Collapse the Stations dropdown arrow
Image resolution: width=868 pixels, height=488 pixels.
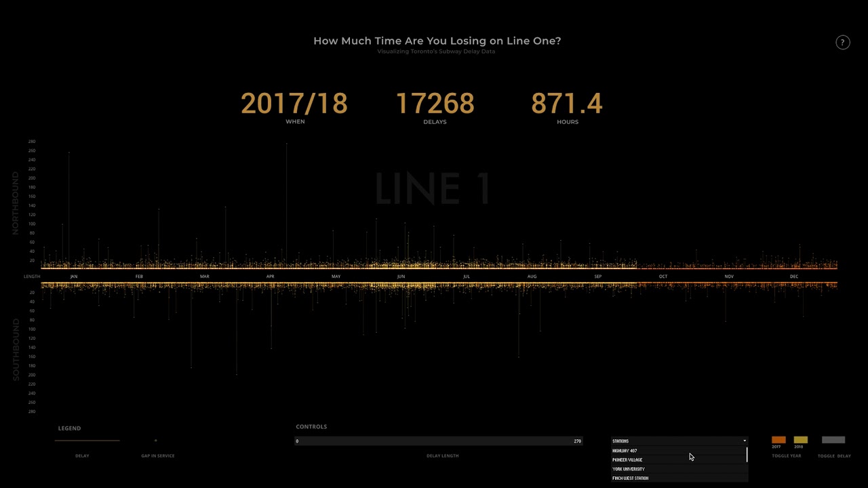tap(744, 441)
